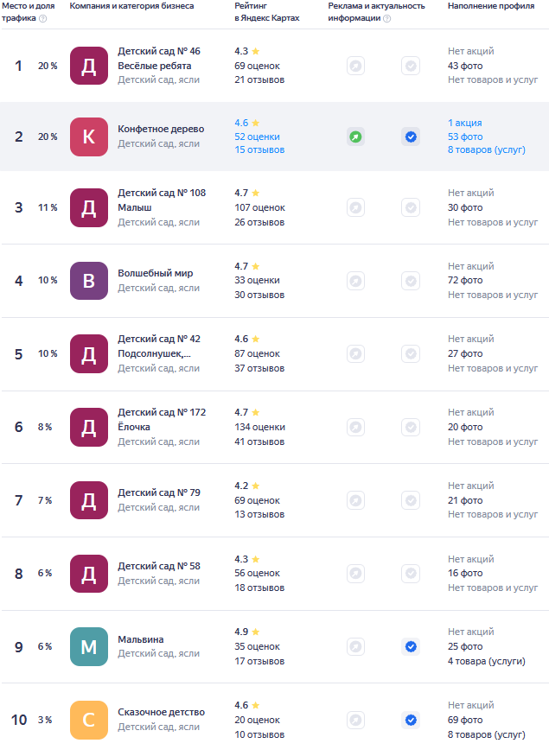Click the Детский сад № 172 Ёлочка avatar

click(89, 427)
